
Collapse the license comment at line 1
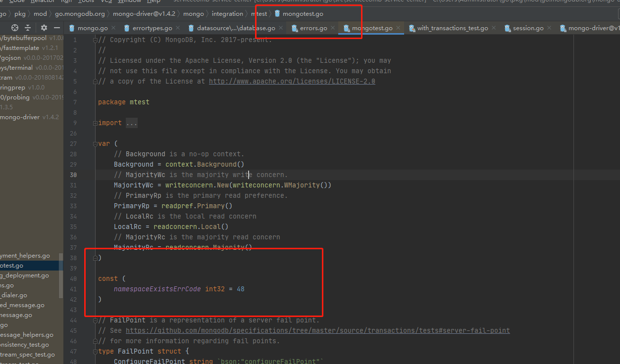tap(96, 40)
